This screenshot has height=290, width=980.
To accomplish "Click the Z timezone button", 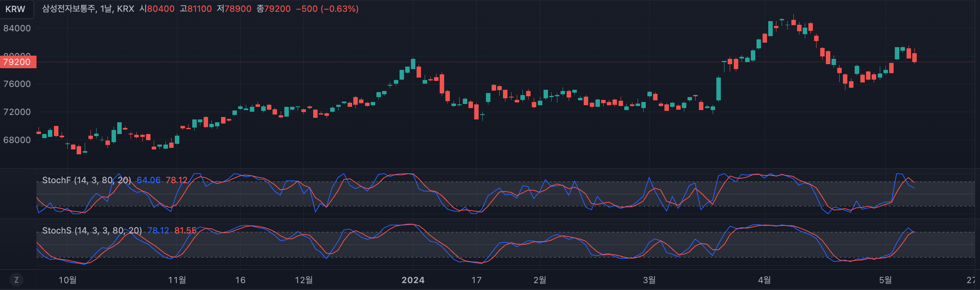I will tap(17, 280).
